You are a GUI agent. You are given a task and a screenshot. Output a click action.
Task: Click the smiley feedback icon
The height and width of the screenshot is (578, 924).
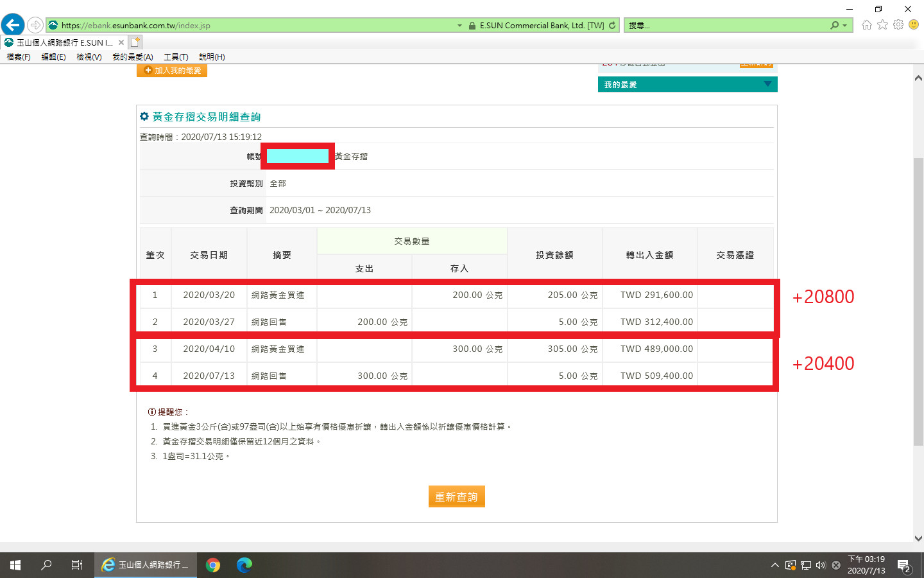(914, 25)
